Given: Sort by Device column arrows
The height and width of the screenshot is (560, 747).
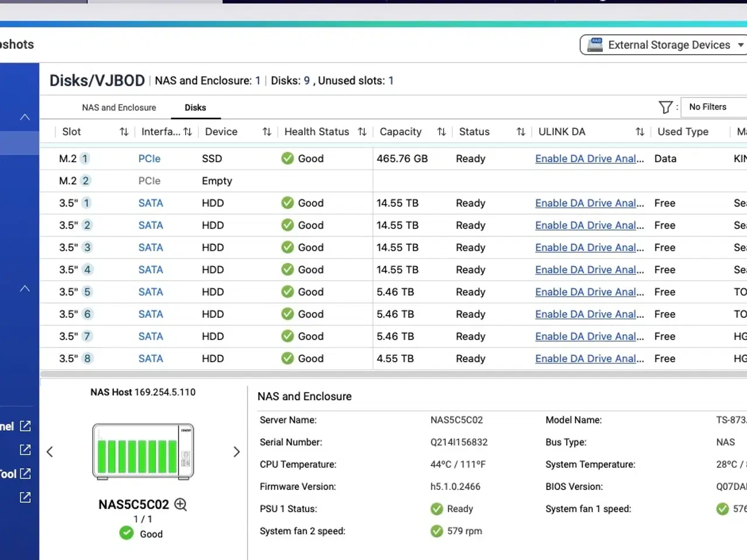Looking at the screenshot, I should pyautogui.click(x=267, y=132).
